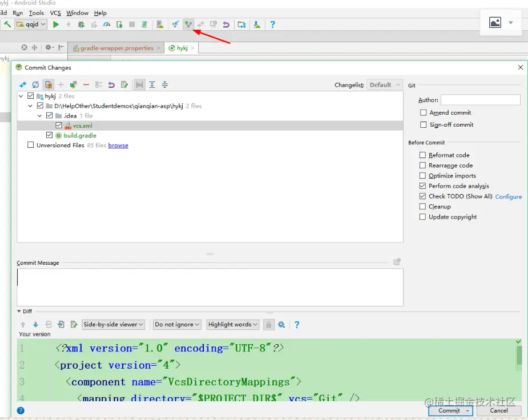528x420 pixels.
Task: Enable Amend commit checkbox
Action: click(x=424, y=113)
